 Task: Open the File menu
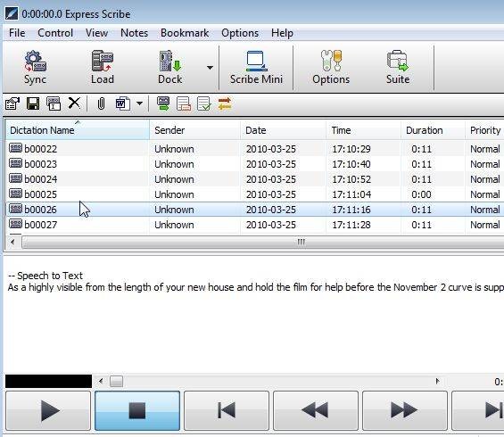[x=17, y=33]
